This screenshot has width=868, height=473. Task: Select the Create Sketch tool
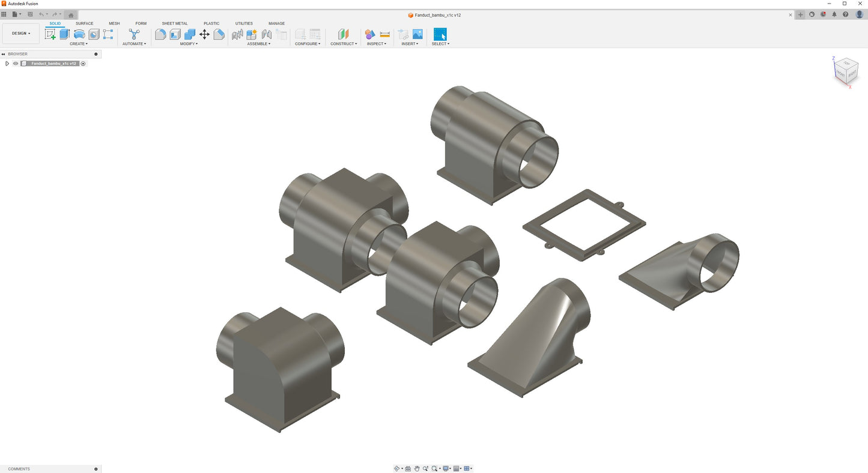(x=50, y=34)
